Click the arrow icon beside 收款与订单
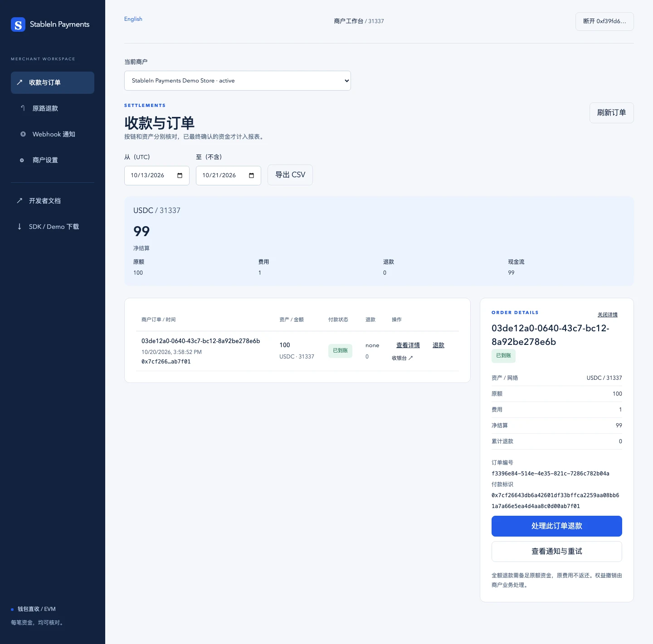 tap(19, 82)
